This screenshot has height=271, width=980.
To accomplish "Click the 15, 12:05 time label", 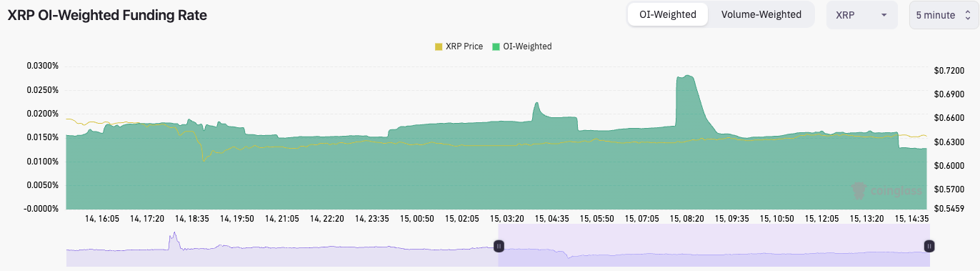I will (821, 219).
